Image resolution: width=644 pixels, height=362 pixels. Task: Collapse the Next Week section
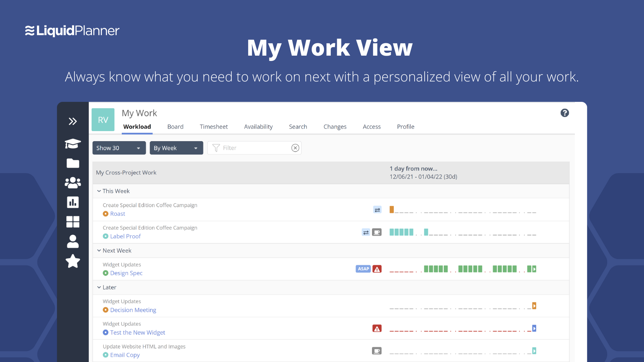click(99, 250)
